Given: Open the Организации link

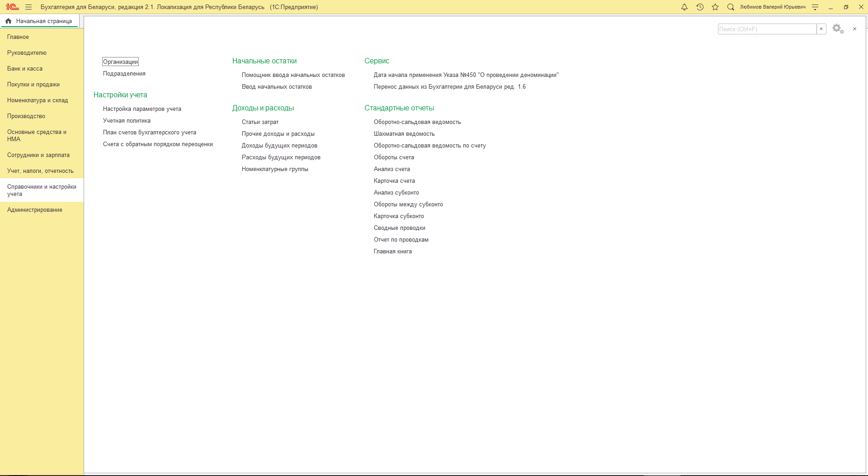Looking at the screenshot, I should point(120,62).
